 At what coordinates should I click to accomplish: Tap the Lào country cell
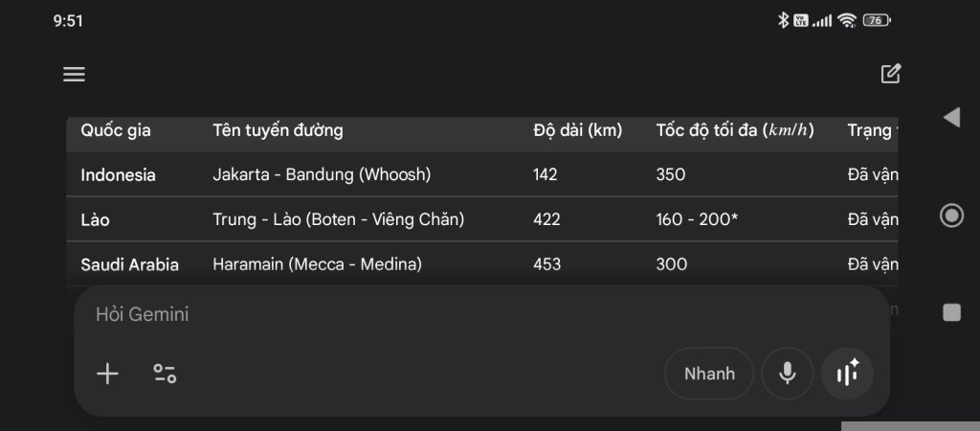96,220
